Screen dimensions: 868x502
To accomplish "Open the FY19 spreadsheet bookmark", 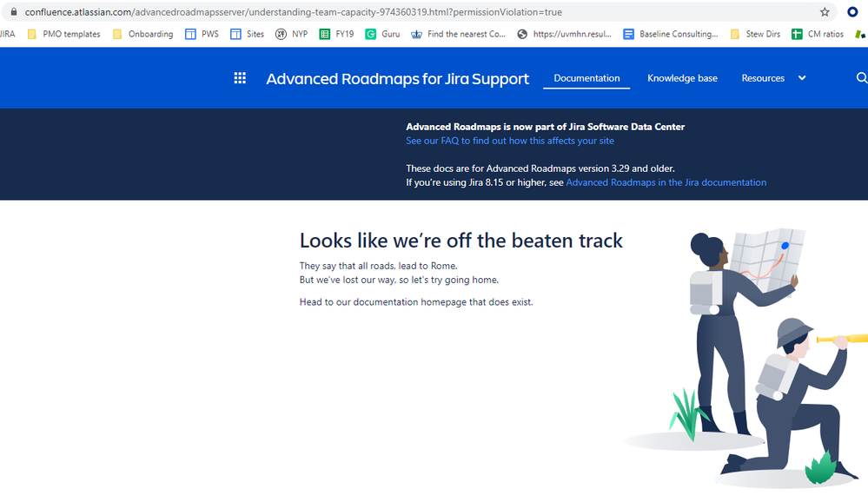I will coord(336,34).
